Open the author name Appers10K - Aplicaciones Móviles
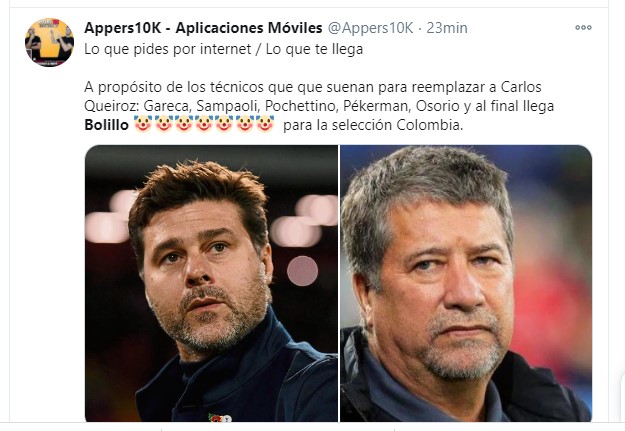Screen dimensions: 625x431 203,28
